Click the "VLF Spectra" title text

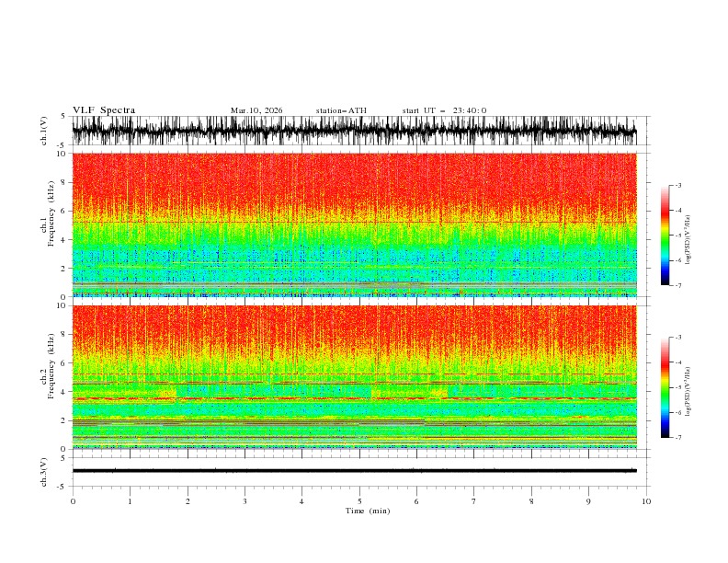[x=104, y=110]
